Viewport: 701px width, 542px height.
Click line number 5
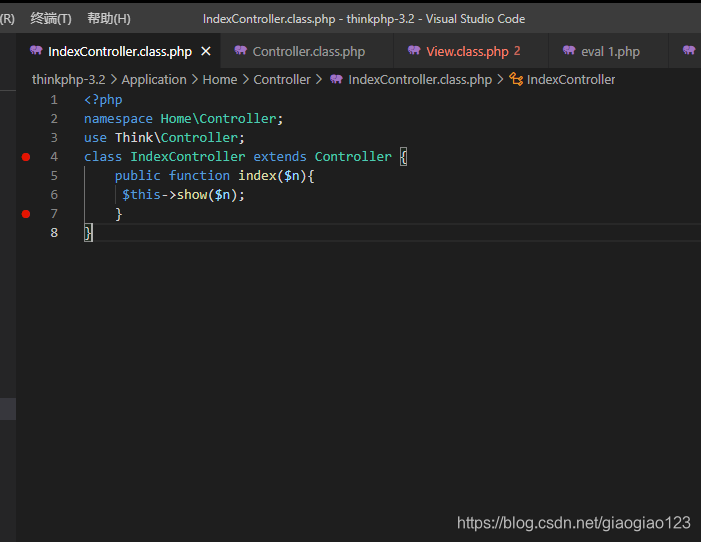54,176
